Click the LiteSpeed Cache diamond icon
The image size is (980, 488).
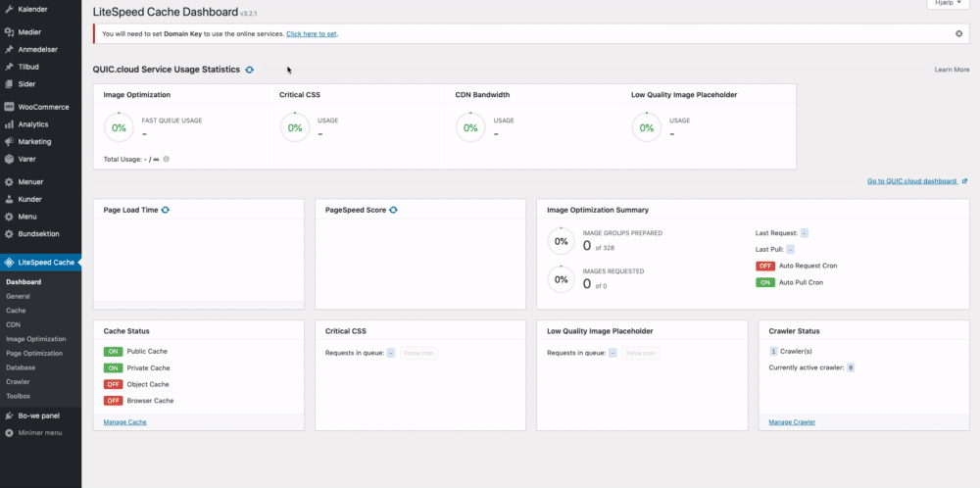pyautogui.click(x=9, y=263)
